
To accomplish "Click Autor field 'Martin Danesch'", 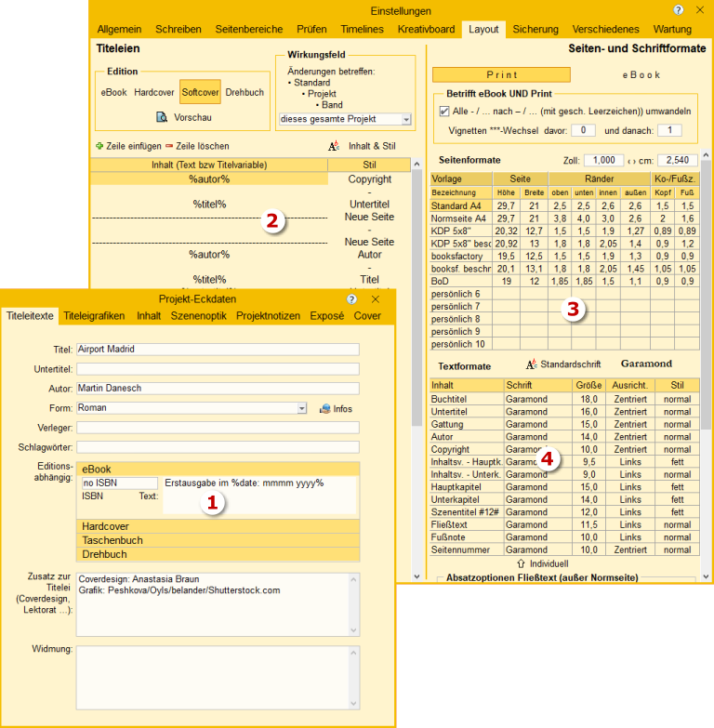I will 218,388.
